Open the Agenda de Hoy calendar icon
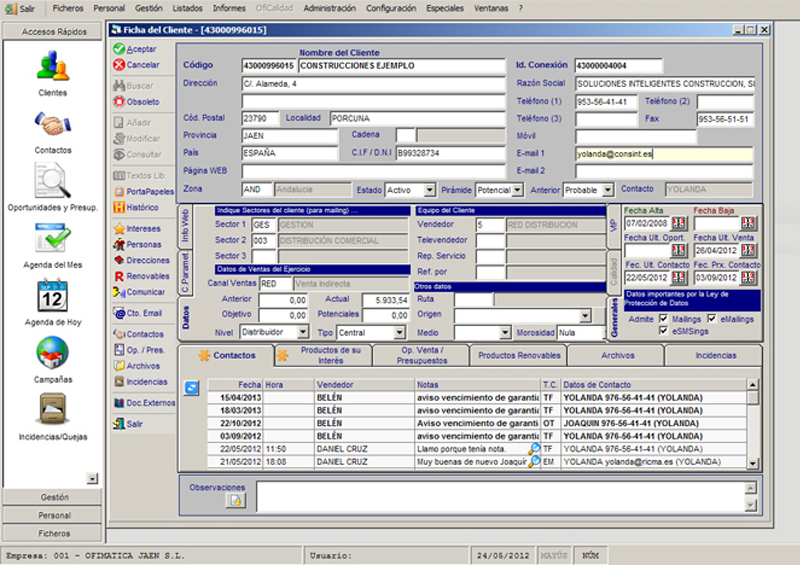800x565 pixels. (53, 295)
